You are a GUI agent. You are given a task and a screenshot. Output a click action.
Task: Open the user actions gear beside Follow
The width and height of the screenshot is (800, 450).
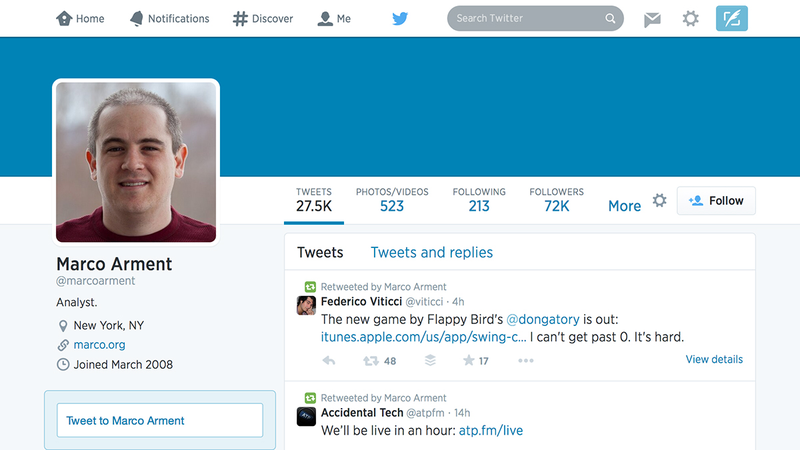click(660, 201)
